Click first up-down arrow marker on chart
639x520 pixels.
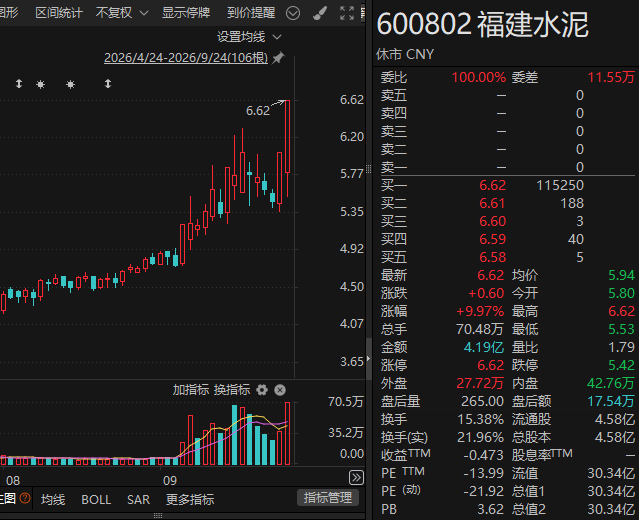19,84
